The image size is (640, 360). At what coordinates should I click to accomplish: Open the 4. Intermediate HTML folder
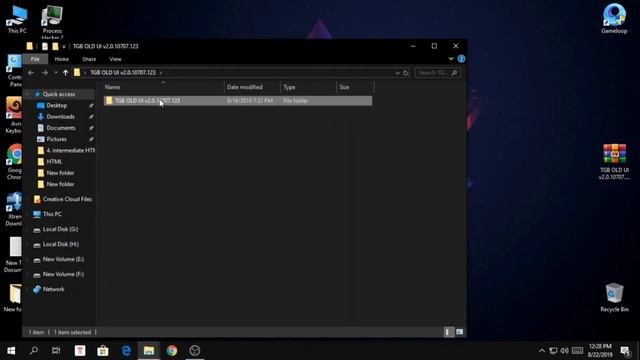tap(70, 150)
